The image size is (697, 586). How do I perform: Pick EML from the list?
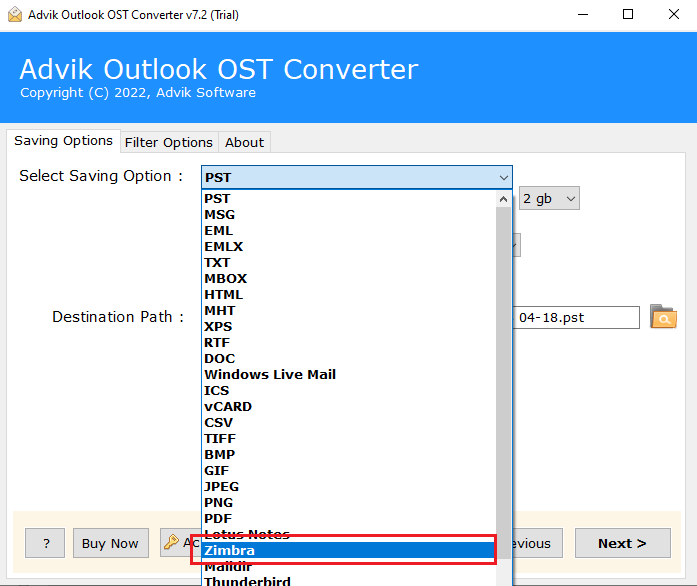point(348,230)
